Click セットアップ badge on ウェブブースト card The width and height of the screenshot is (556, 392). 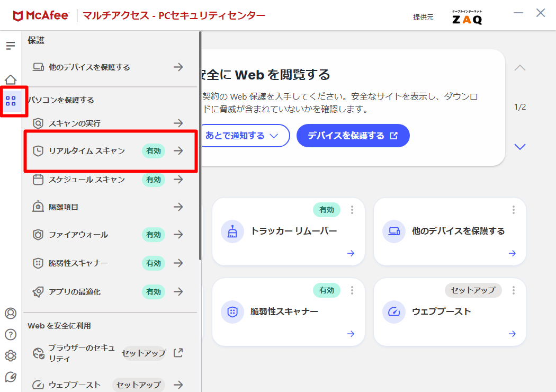pos(473,290)
